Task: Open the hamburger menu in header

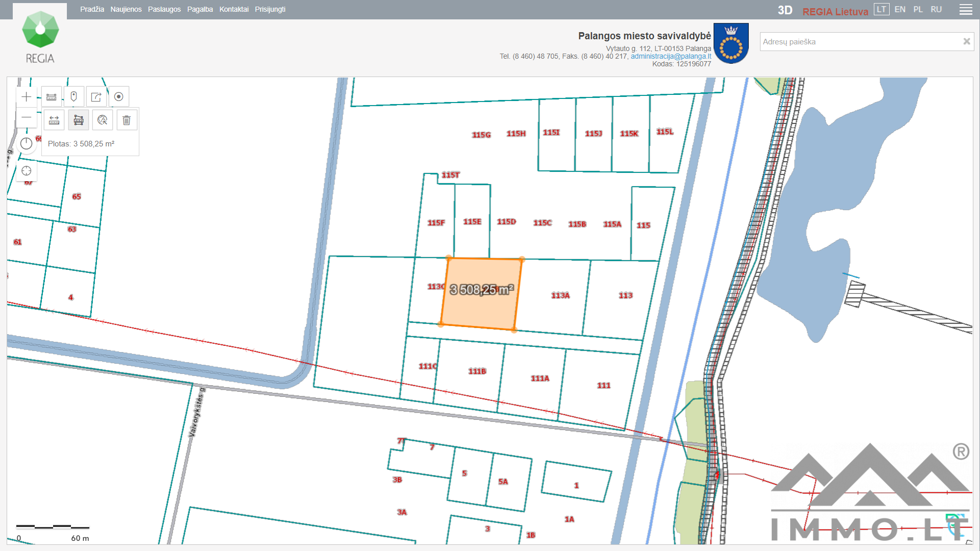Action: 966,10
